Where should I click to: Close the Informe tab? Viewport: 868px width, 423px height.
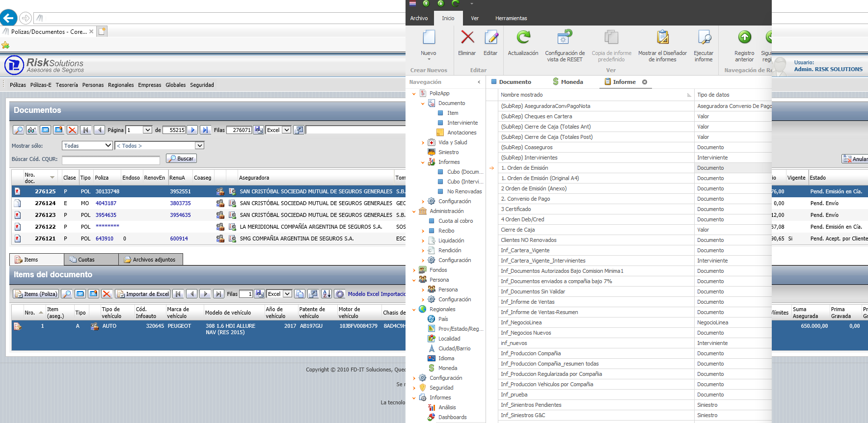pyautogui.click(x=645, y=82)
